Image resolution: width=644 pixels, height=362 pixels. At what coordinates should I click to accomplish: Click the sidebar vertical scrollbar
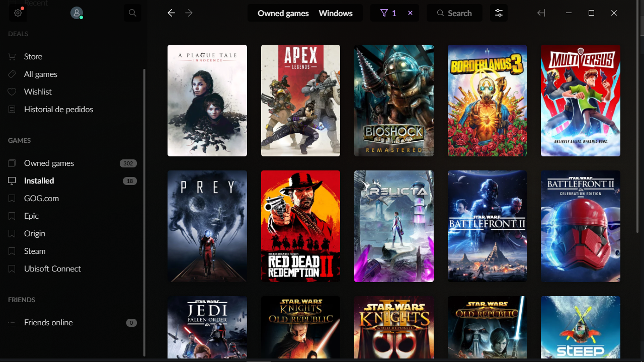point(145,213)
